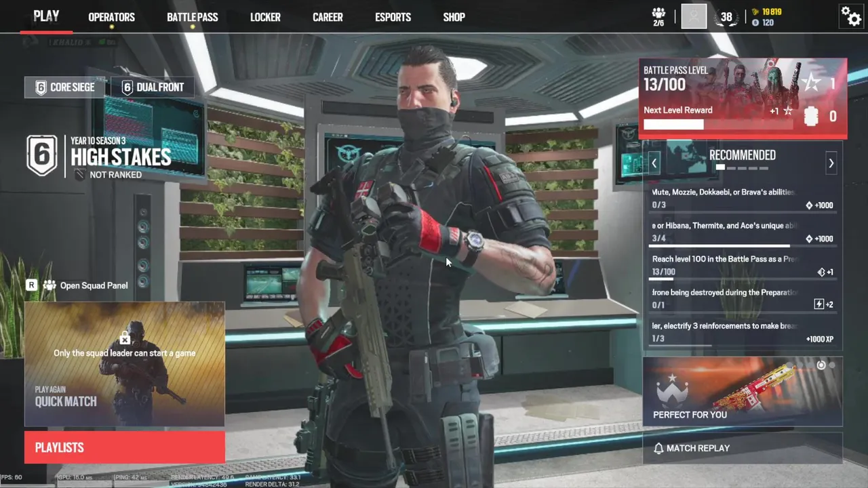Open the Career tab
The width and height of the screenshot is (868, 488).
[x=328, y=17]
